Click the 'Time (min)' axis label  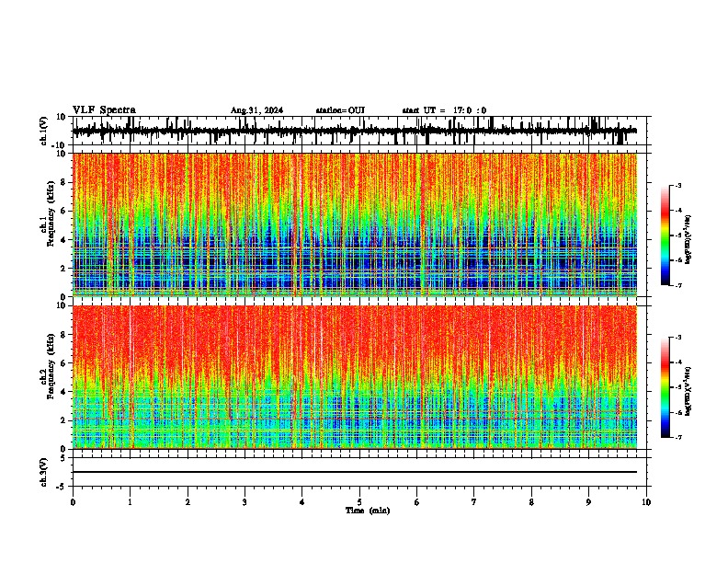368,511
